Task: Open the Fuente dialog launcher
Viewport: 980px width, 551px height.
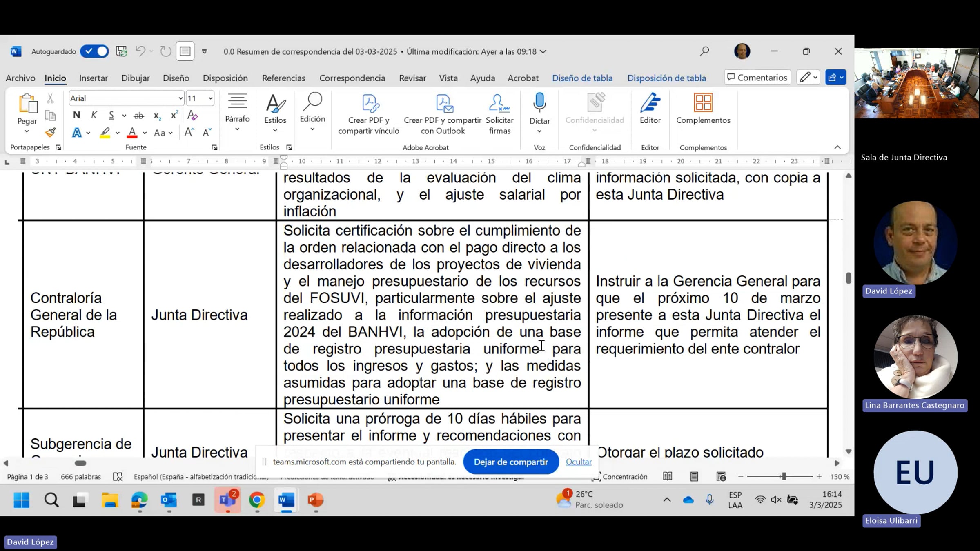Action: tap(214, 147)
